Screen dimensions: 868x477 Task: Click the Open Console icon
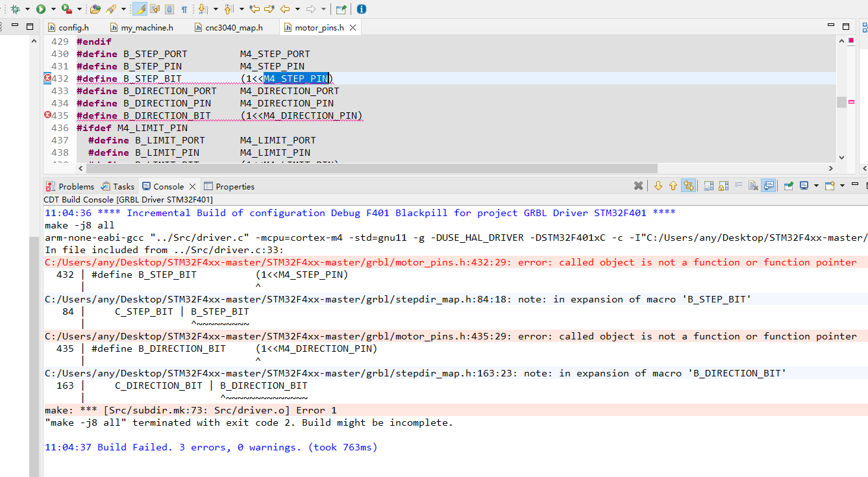pos(829,186)
